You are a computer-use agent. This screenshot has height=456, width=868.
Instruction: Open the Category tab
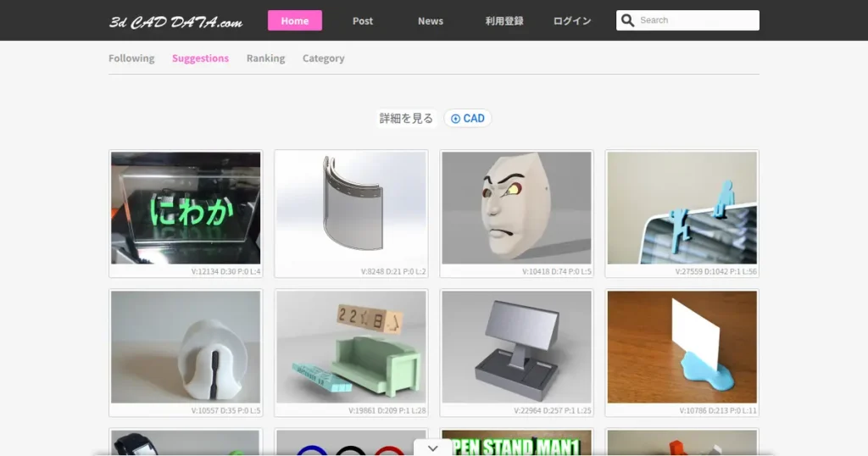click(x=323, y=58)
